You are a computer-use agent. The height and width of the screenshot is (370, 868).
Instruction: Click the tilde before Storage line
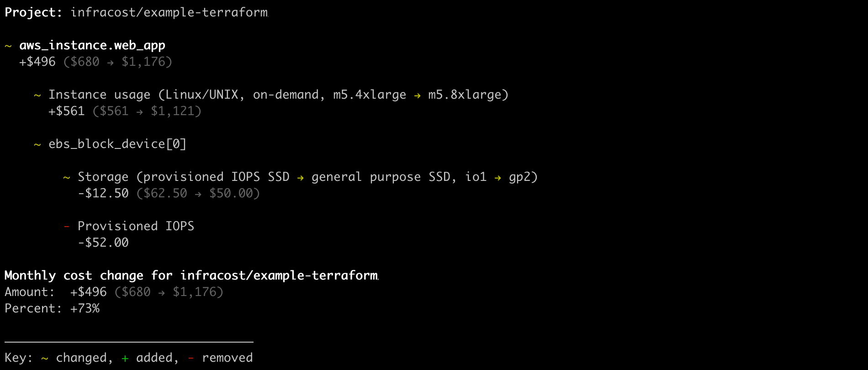(67, 178)
